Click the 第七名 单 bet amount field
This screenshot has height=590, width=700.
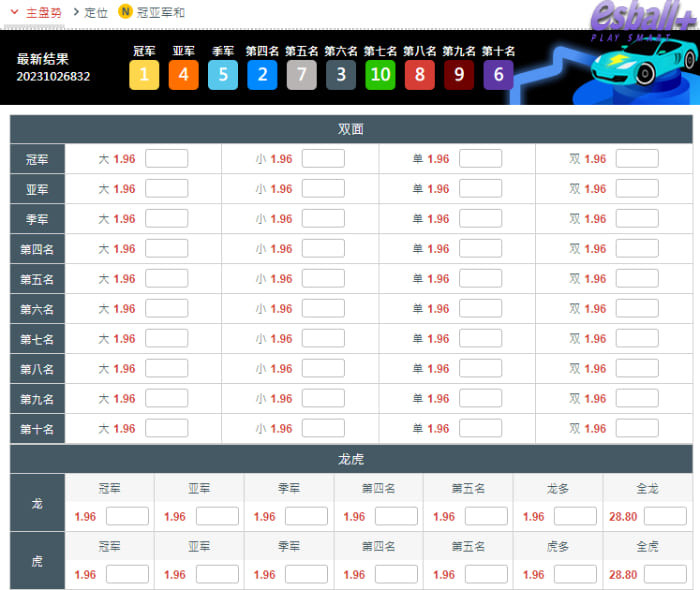[x=480, y=338]
